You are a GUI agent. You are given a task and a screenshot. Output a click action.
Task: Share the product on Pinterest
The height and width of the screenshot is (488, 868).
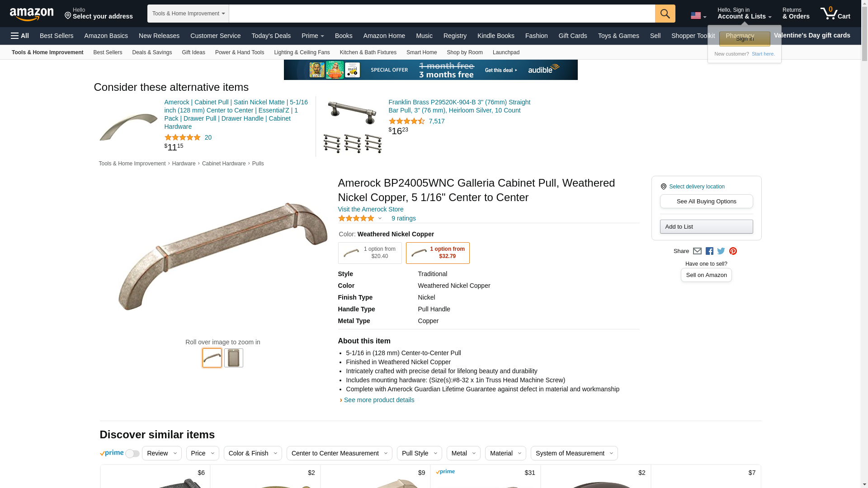(733, 251)
